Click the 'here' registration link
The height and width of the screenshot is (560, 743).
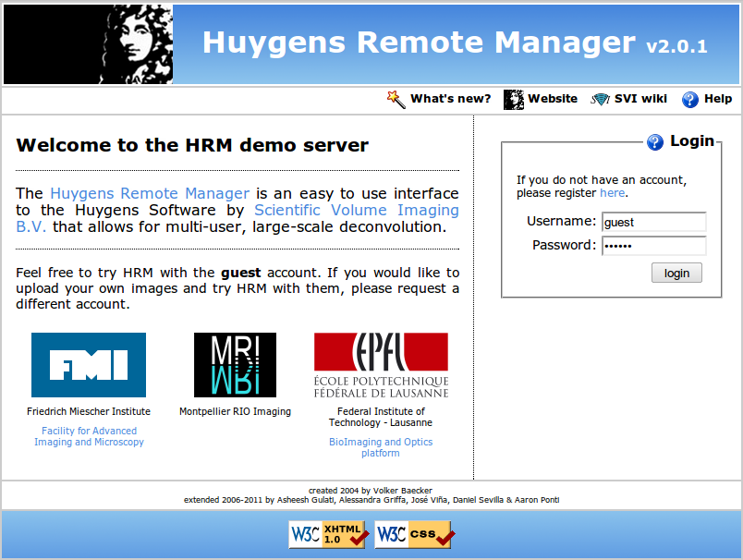(x=612, y=193)
